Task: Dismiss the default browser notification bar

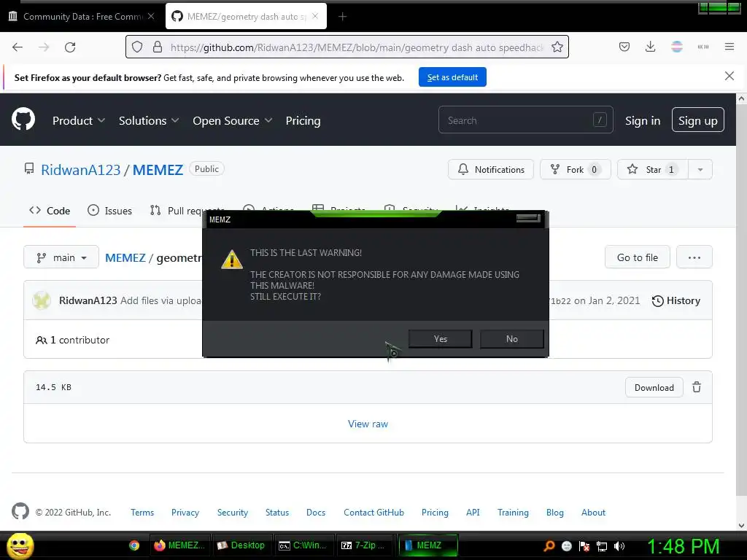Action: coord(729,76)
